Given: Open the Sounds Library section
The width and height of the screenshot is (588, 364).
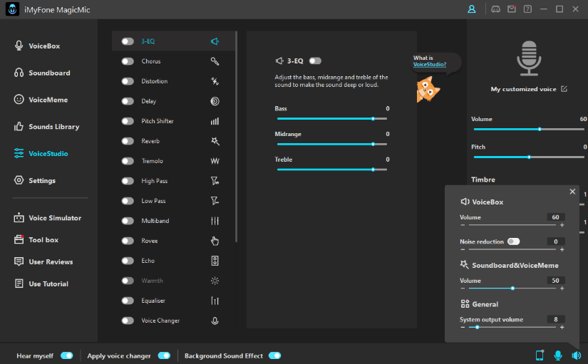Looking at the screenshot, I should (46, 127).
